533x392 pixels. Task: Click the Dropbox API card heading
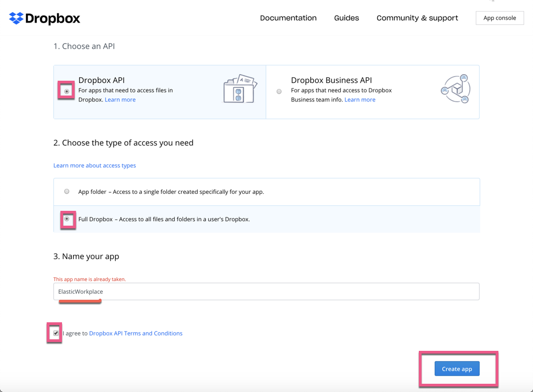click(102, 80)
